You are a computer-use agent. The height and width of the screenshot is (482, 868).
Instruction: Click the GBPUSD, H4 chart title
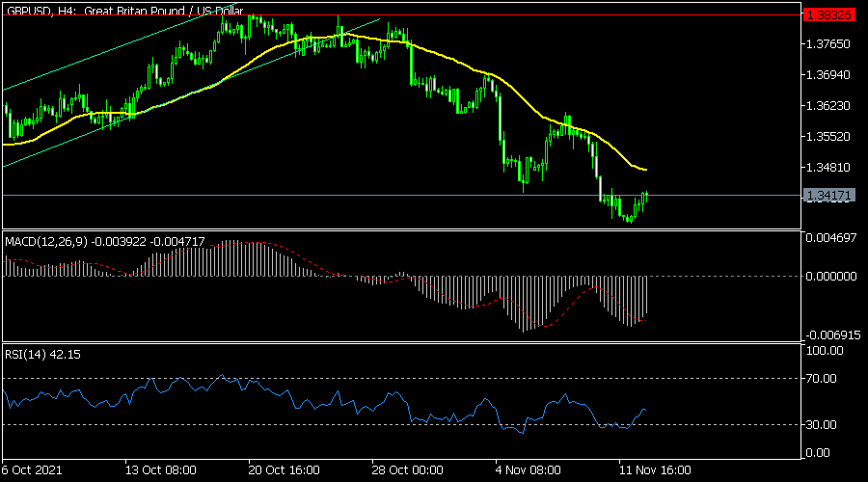coord(125,11)
